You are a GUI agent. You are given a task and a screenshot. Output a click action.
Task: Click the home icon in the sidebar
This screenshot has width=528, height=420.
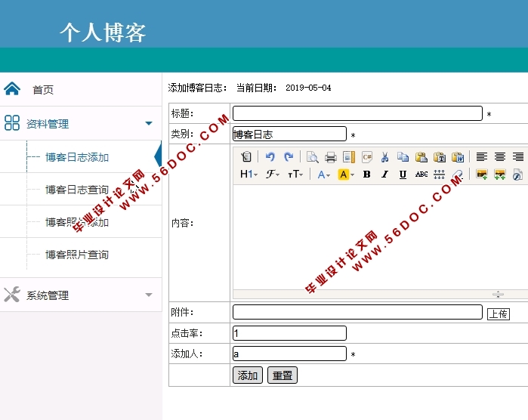tap(12, 89)
